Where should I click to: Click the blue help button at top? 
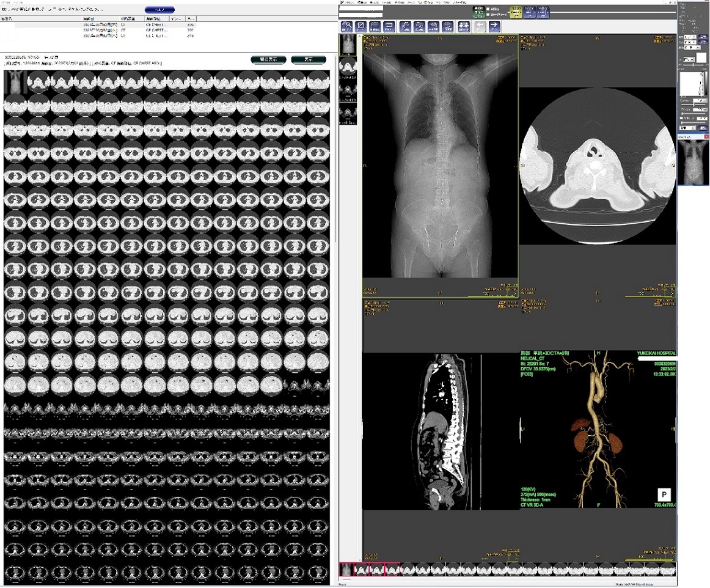(x=159, y=10)
